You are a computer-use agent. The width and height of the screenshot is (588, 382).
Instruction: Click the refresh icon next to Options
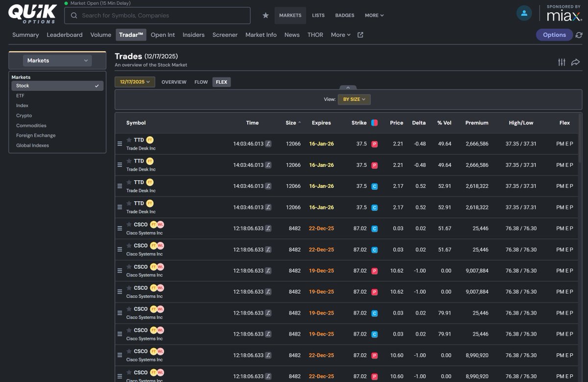pyautogui.click(x=579, y=35)
